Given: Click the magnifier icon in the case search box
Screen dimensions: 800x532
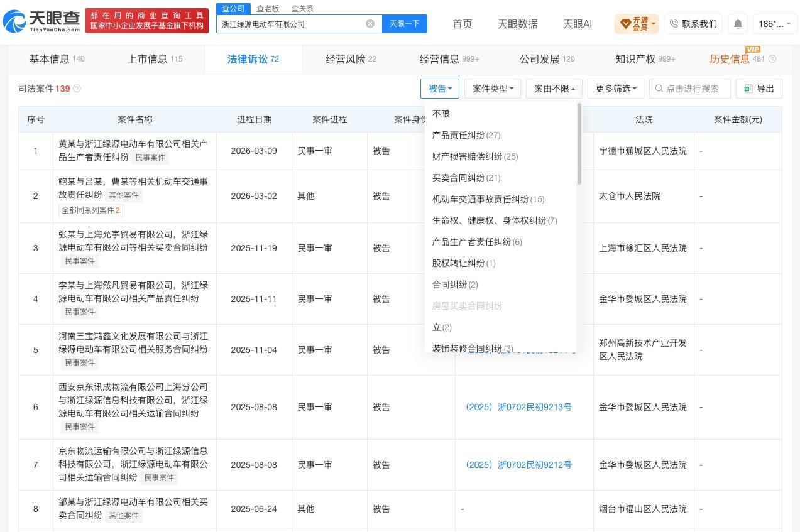Looking at the screenshot, I should point(659,89).
